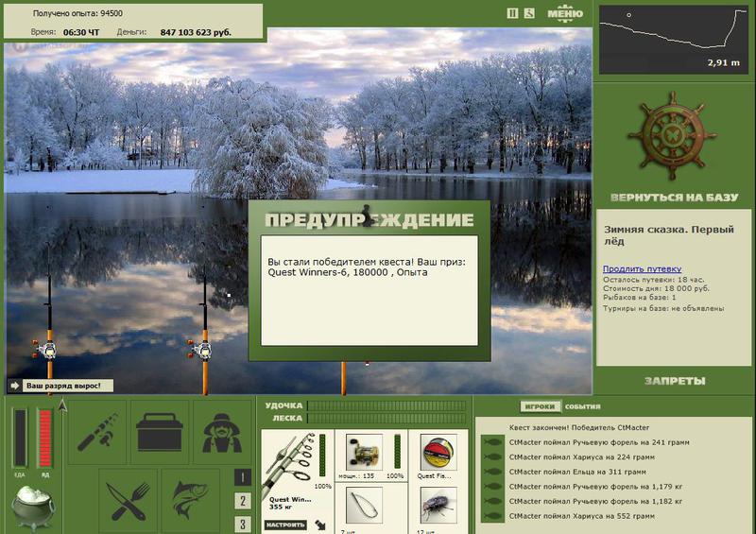
Task: Click the time value 06:30 ЧТ
Action: (x=81, y=32)
